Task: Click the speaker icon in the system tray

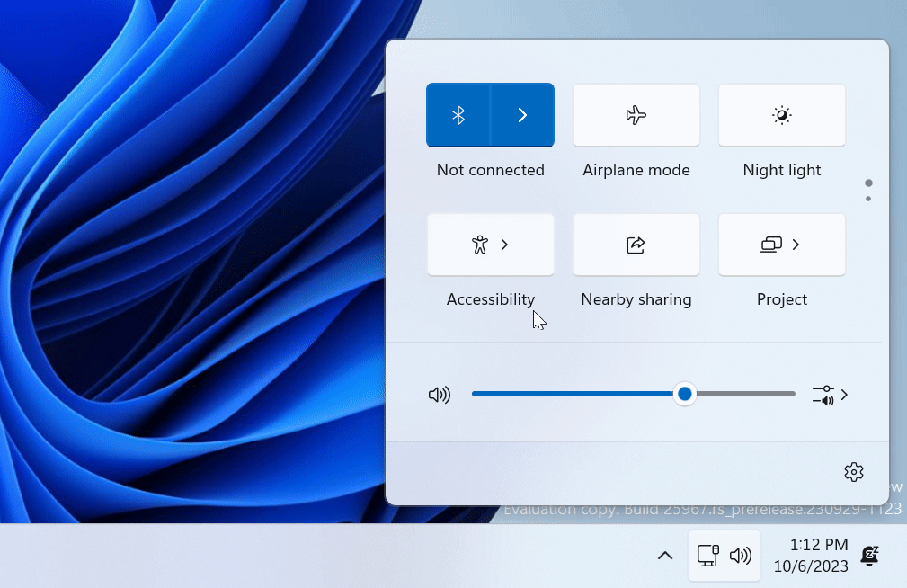Action: tap(741, 555)
